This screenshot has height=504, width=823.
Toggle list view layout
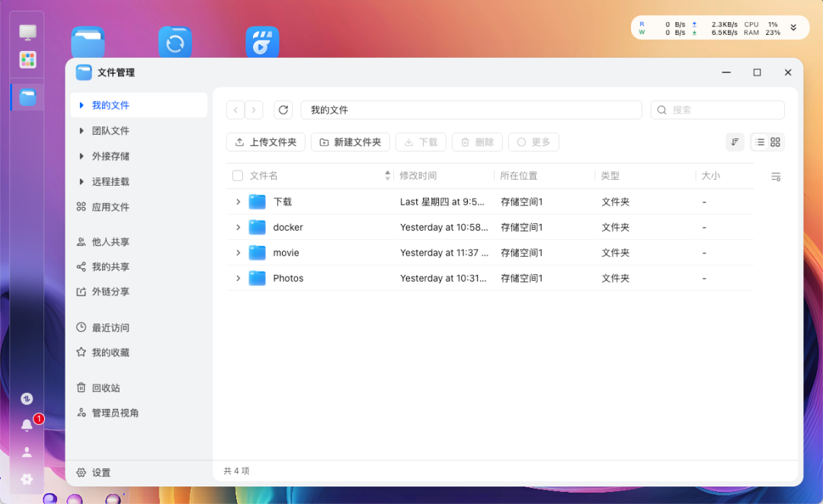coord(760,142)
